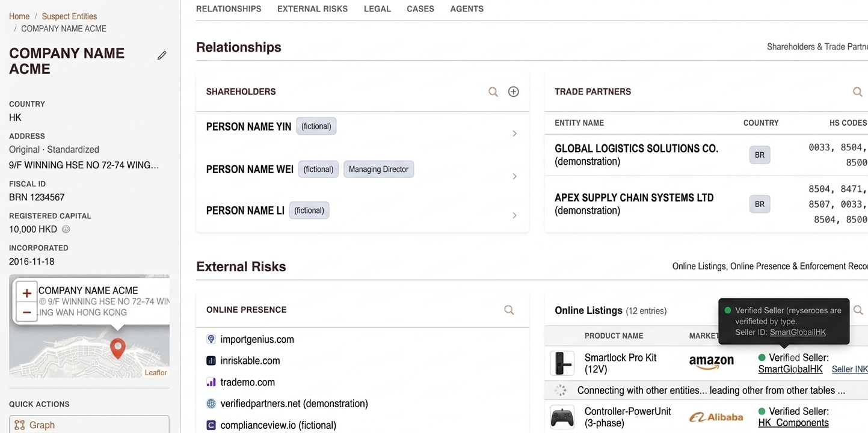The width and height of the screenshot is (868, 433).
Task: Open the trademo.com link
Action: click(x=247, y=382)
